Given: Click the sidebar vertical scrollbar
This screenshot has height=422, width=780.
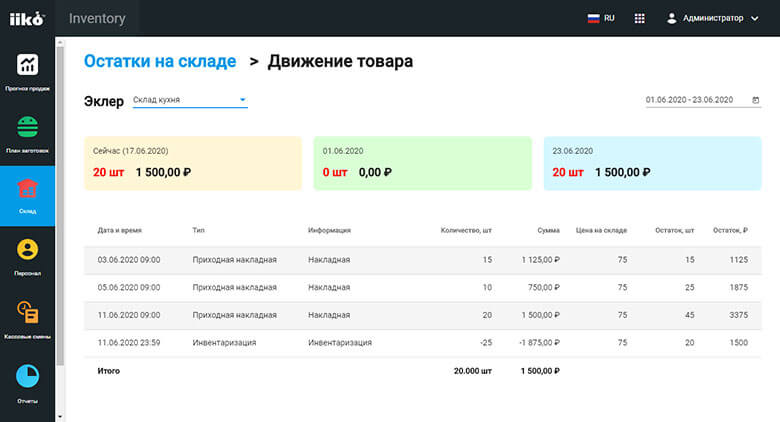Looking at the screenshot, I should coord(59,200).
